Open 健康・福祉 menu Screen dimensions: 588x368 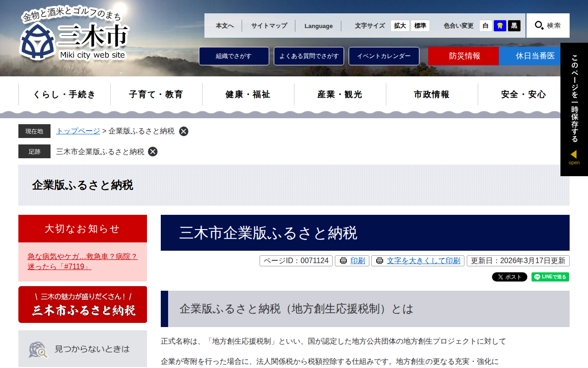click(248, 94)
